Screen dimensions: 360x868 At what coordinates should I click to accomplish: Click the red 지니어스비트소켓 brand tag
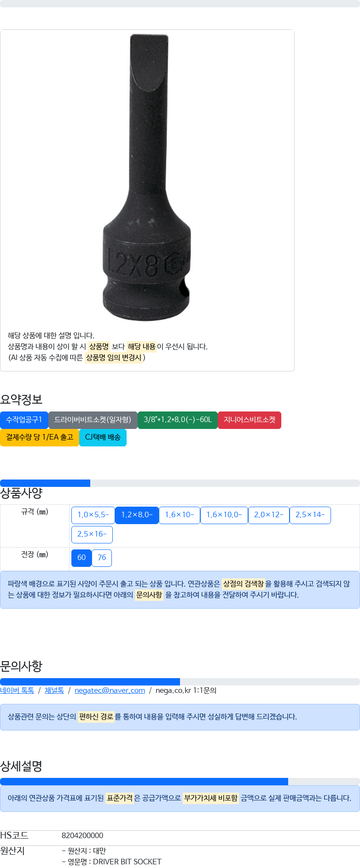(250, 420)
